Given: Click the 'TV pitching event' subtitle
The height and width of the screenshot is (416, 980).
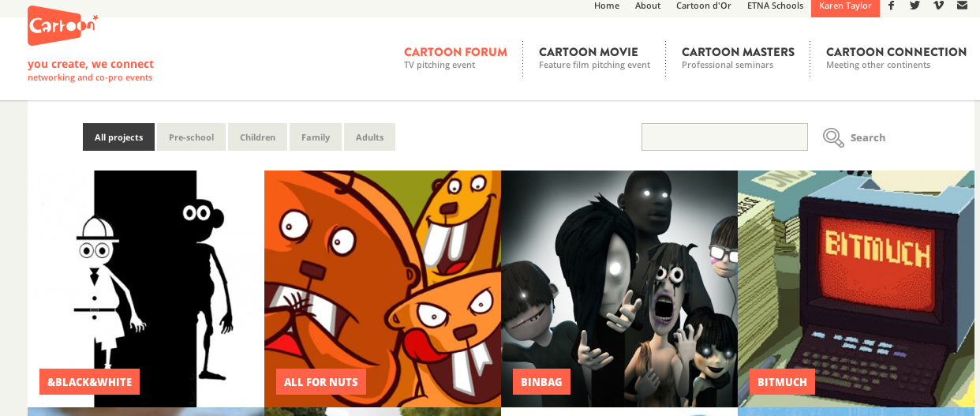Looking at the screenshot, I should coord(440,66).
